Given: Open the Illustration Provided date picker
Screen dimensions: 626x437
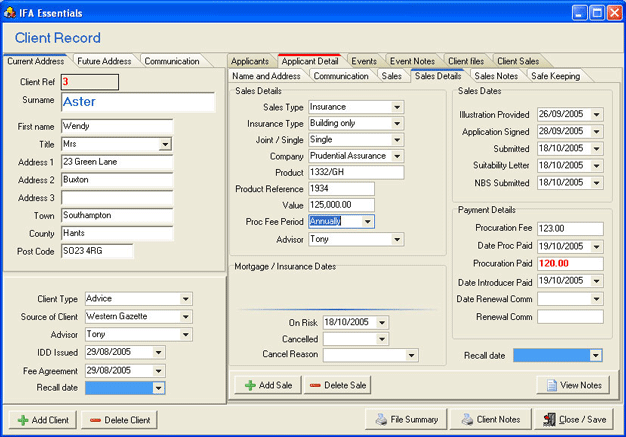Looking at the screenshot, I should [x=596, y=115].
